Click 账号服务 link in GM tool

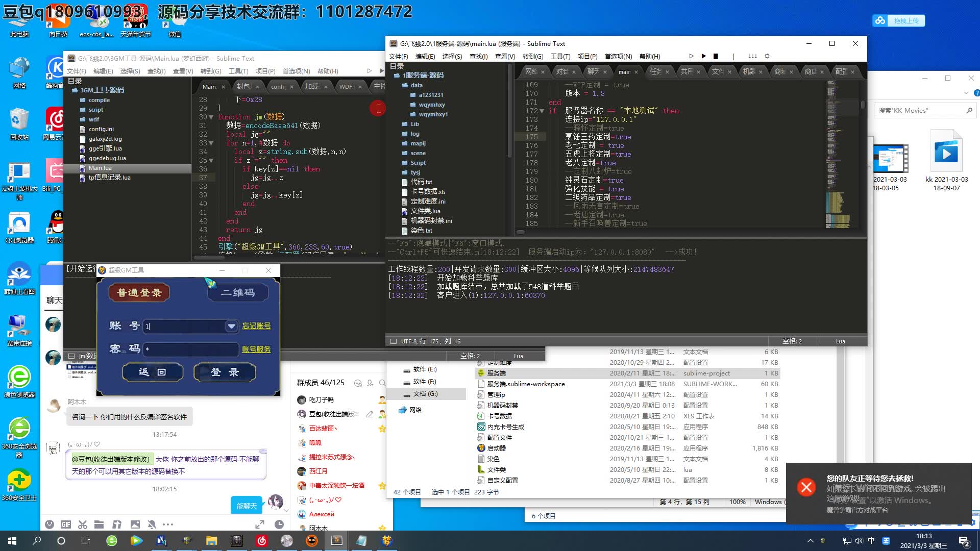256,349
